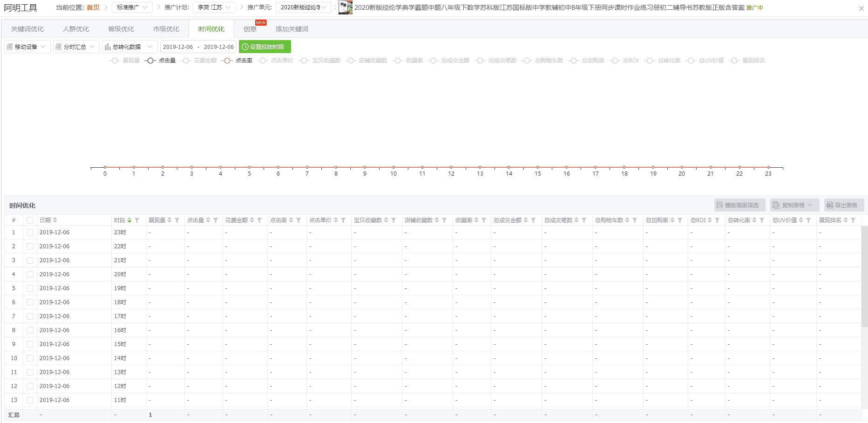Expand the 分时汇总 dropdown

76,47
